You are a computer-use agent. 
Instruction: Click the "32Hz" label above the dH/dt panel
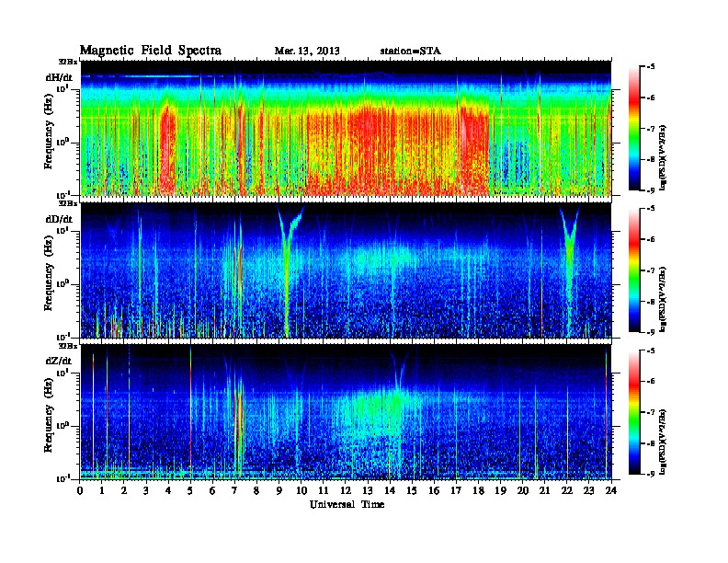pyautogui.click(x=68, y=62)
